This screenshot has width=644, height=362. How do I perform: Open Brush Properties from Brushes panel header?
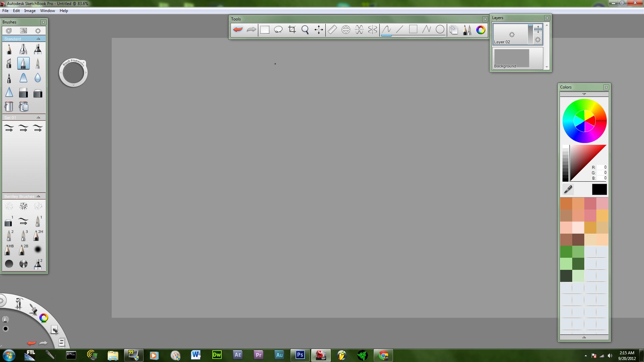pos(23,31)
